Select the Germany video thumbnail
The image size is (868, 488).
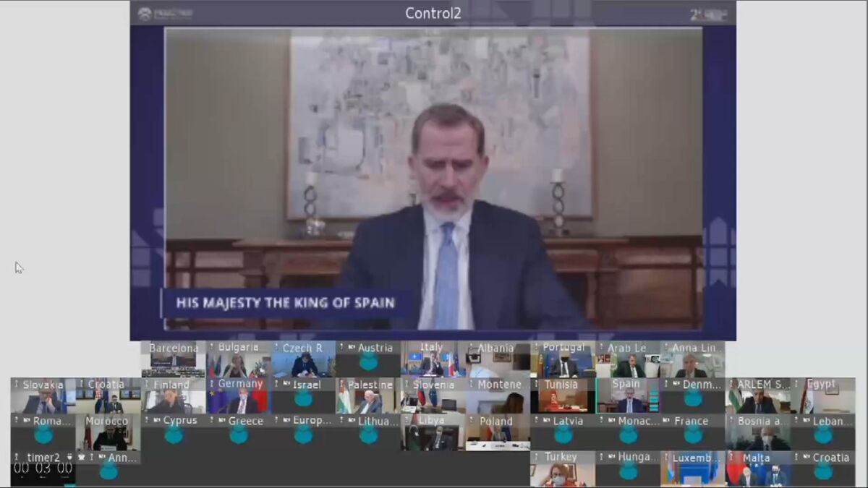coord(238,395)
